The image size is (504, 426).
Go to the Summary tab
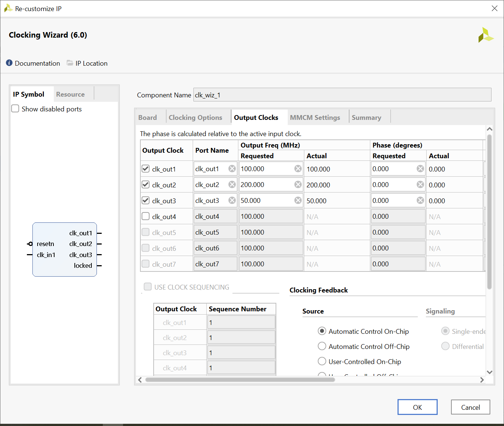pos(367,117)
